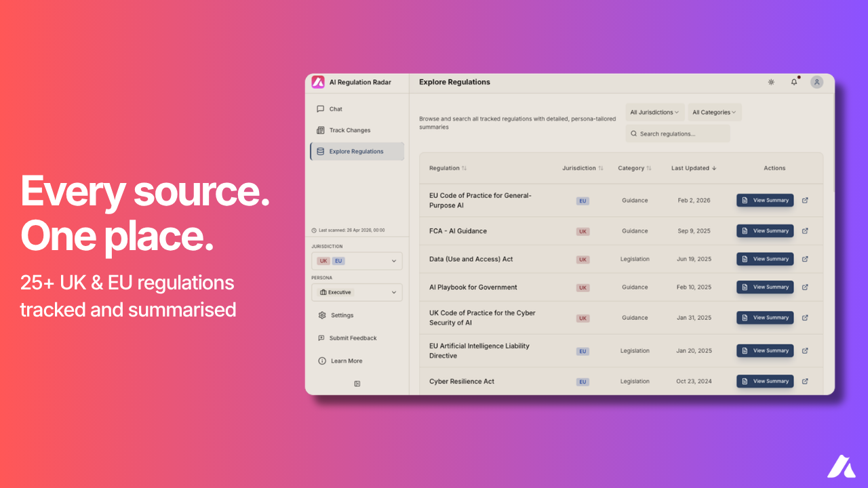Click the Search regulations input field
The height and width of the screenshot is (488, 868).
tap(677, 134)
